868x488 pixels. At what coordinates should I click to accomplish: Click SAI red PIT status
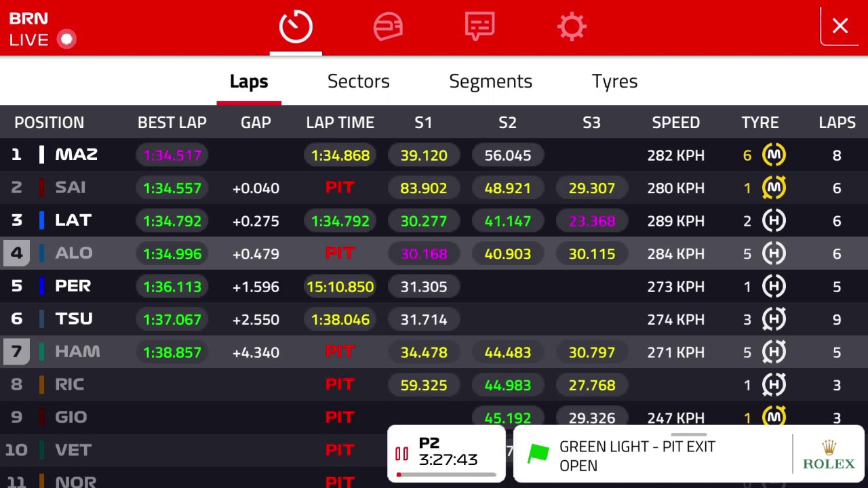pos(340,188)
